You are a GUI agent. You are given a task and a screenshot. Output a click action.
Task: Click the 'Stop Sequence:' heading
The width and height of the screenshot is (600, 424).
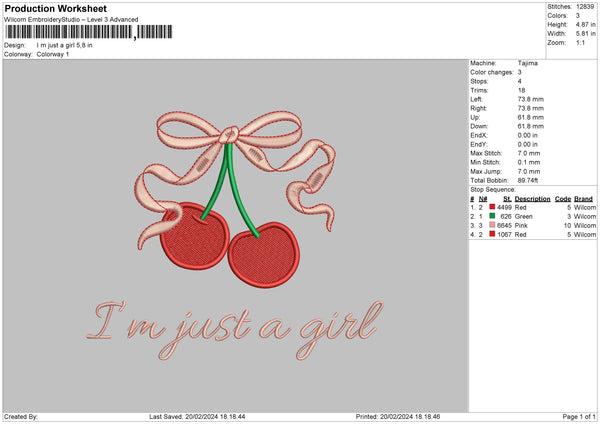[493, 190]
